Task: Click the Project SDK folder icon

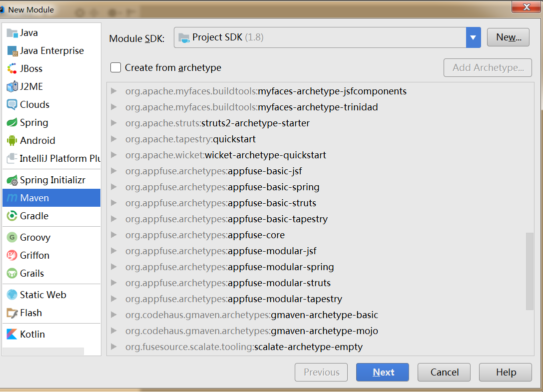Action: click(183, 38)
